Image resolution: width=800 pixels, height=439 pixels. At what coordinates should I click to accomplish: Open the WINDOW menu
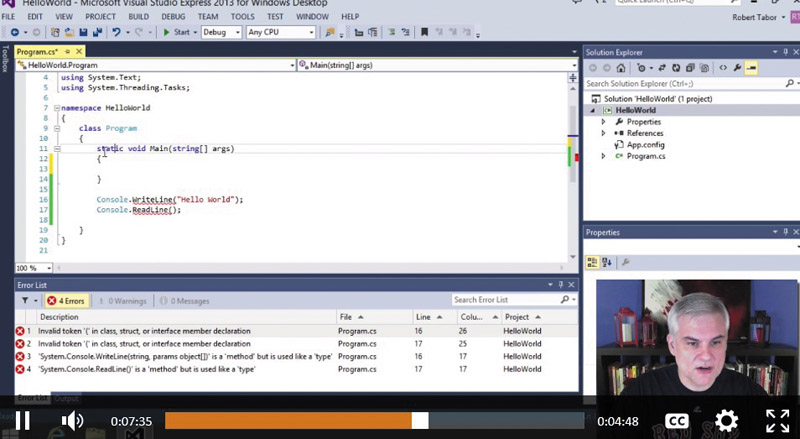pos(312,17)
